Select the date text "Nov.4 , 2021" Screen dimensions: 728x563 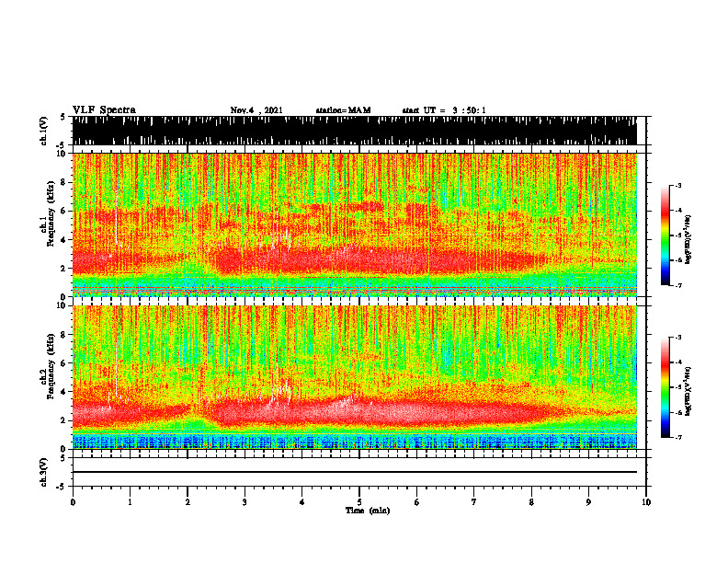256,110
